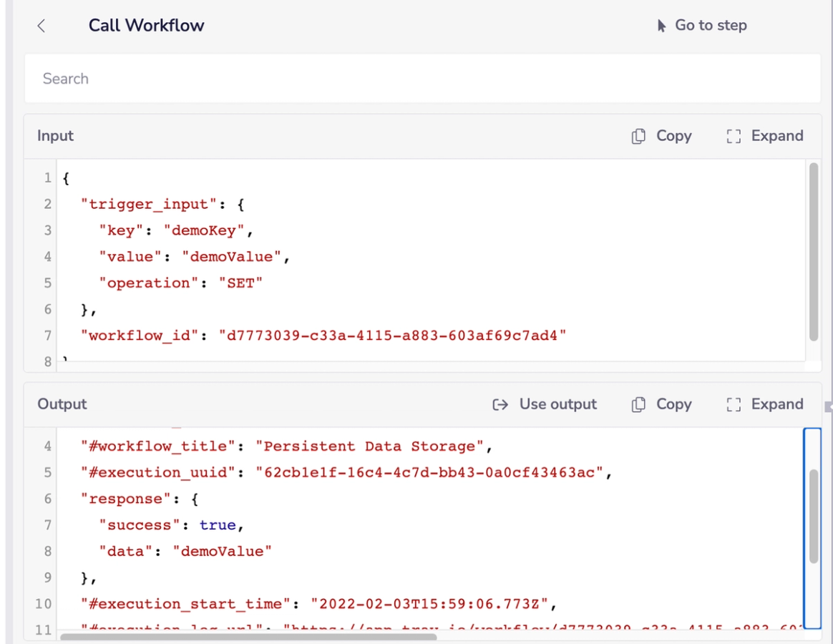
Task: Expand the Output panel
Action: click(765, 404)
